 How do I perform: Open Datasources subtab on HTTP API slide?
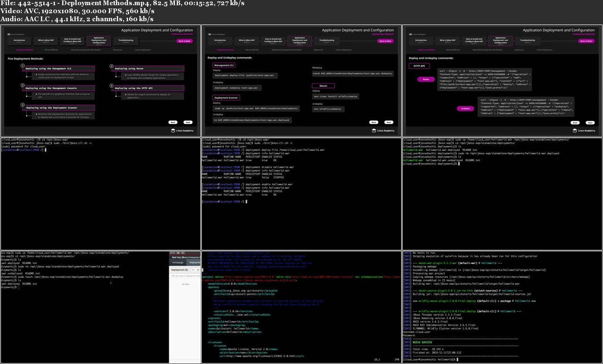519,50
